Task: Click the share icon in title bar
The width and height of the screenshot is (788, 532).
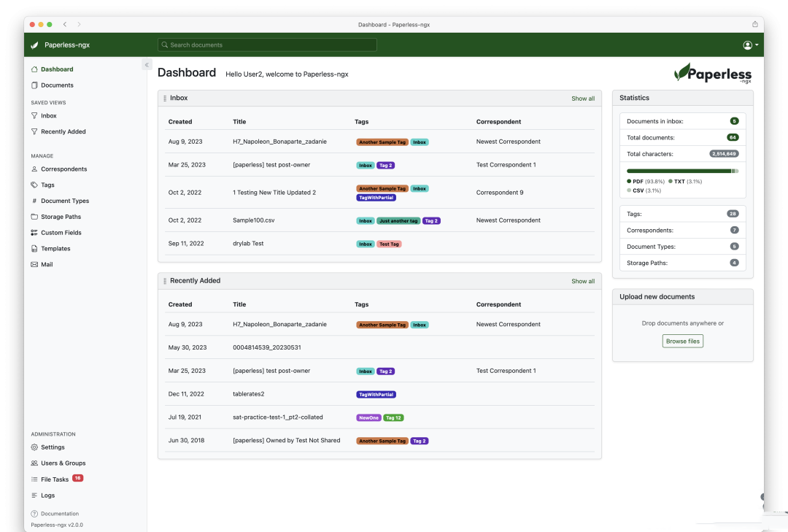Action: (x=755, y=24)
